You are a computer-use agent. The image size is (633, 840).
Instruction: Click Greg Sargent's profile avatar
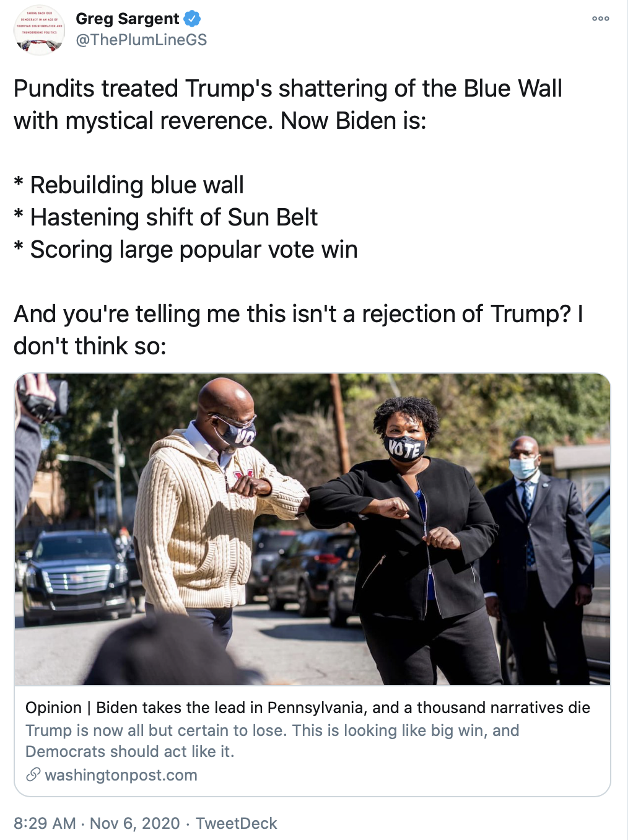point(39,30)
